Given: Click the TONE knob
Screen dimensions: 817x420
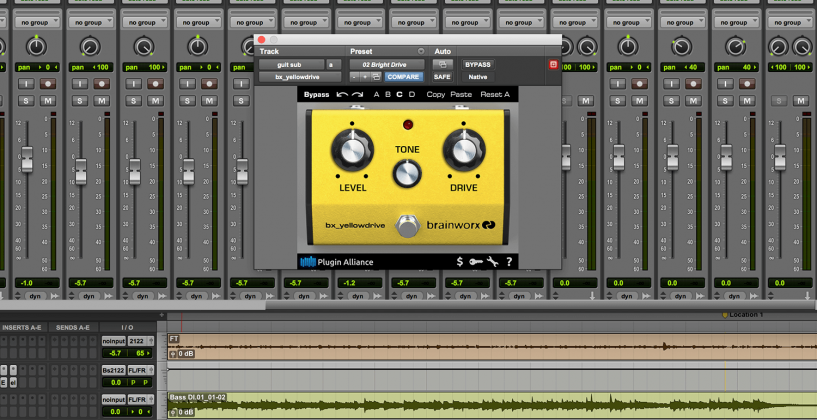Looking at the screenshot, I should (x=407, y=174).
